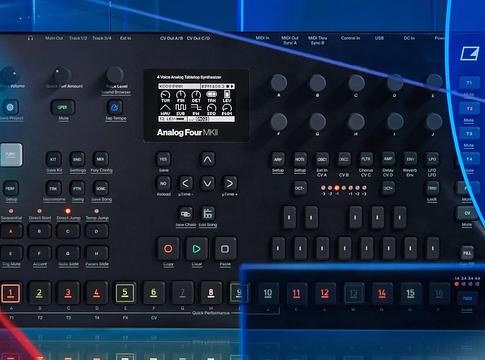Click the FILL button
Viewport: 485px width, 360px height.
click(x=467, y=253)
